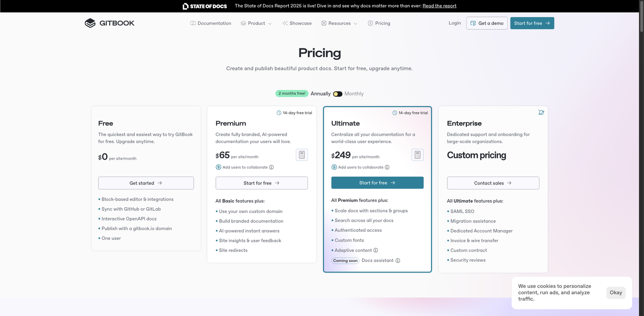
Task: Accept cookies with the Okay button
Action: [616, 293]
